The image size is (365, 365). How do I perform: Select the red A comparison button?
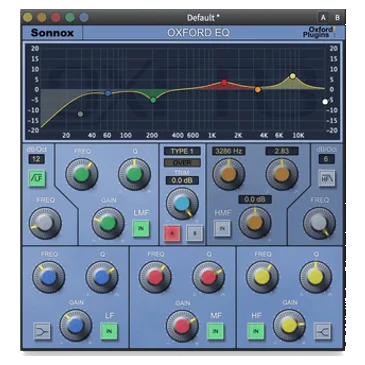point(172,233)
